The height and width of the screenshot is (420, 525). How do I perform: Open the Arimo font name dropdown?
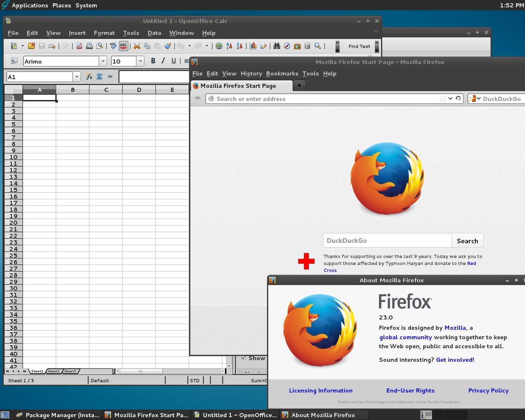pos(103,61)
